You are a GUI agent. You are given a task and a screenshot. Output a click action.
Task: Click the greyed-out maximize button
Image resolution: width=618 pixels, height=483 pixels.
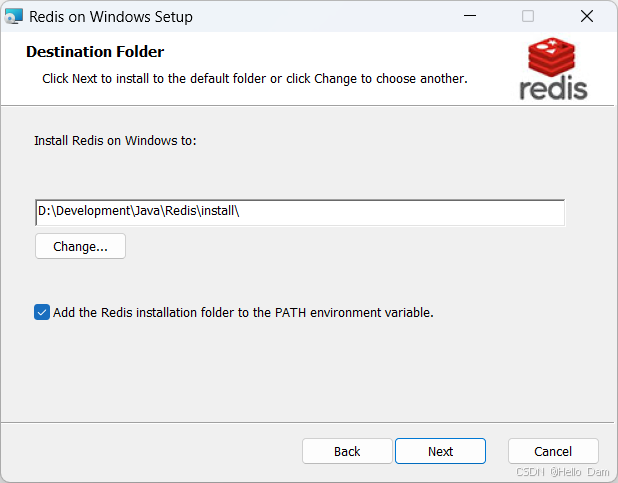[x=528, y=17]
